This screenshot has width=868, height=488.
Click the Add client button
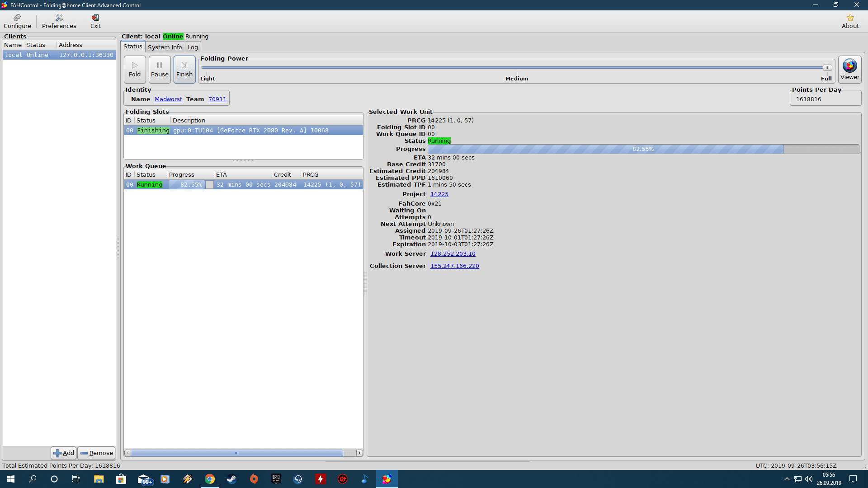click(63, 453)
